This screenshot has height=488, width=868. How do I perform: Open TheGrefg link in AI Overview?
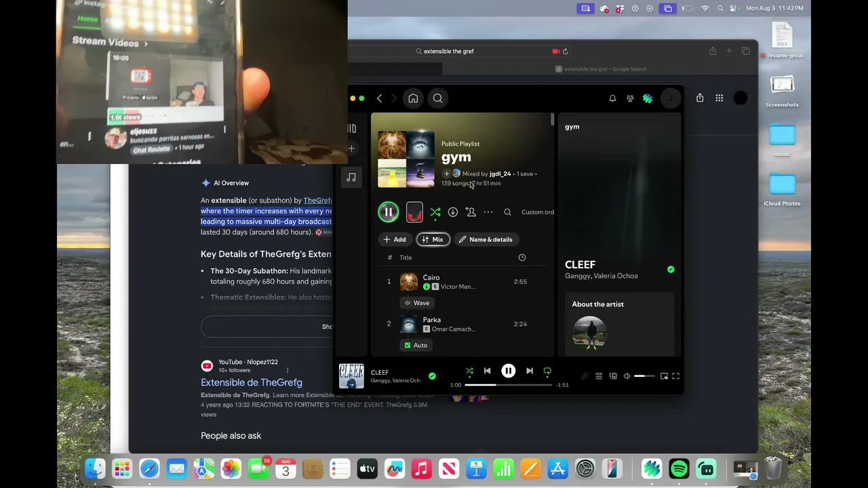click(x=317, y=201)
